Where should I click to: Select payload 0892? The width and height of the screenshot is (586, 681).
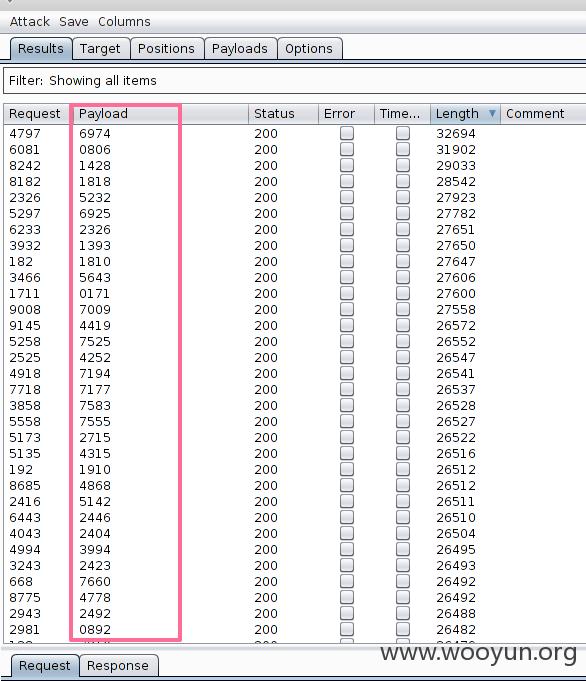(95, 629)
